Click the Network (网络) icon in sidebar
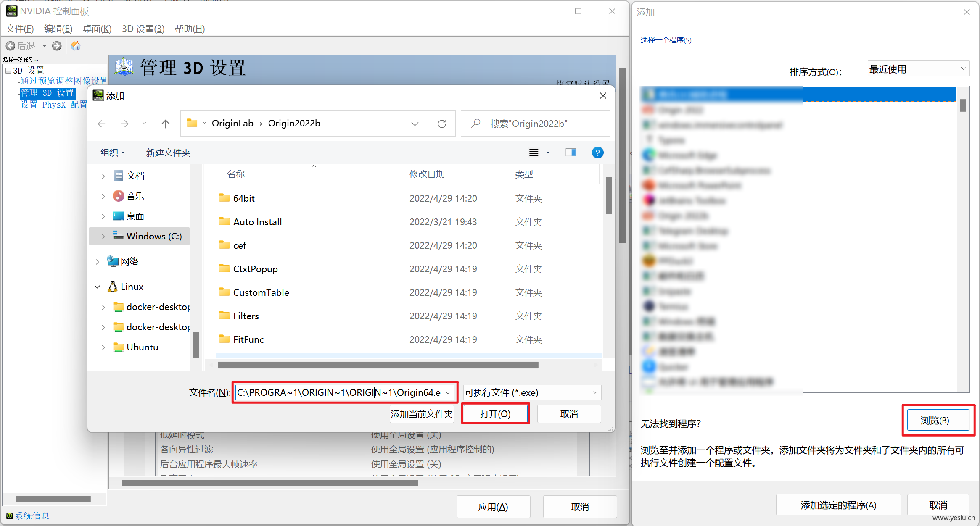The width and height of the screenshot is (980, 526). (x=113, y=261)
